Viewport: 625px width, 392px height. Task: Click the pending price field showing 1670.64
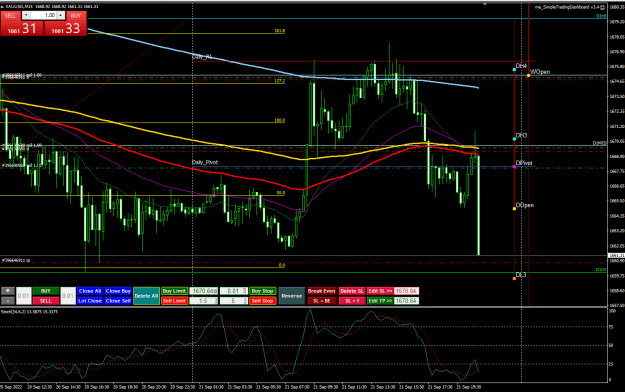(x=204, y=291)
